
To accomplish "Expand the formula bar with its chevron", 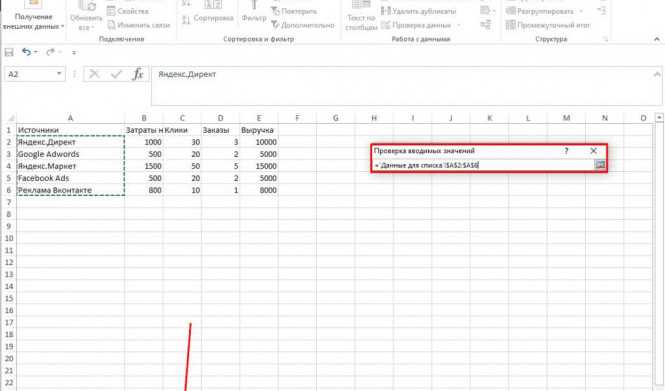I will (657, 74).
